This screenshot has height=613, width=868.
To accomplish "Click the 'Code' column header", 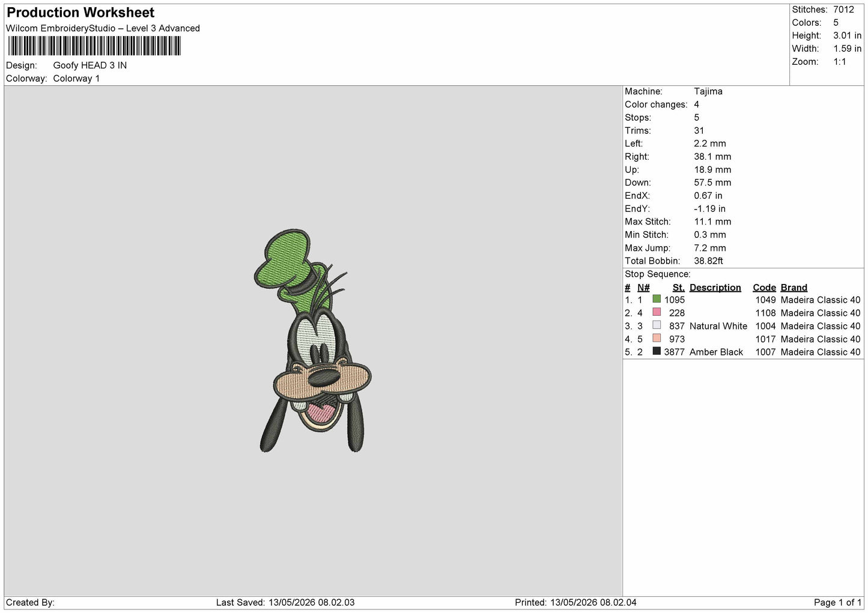I will (x=764, y=288).
